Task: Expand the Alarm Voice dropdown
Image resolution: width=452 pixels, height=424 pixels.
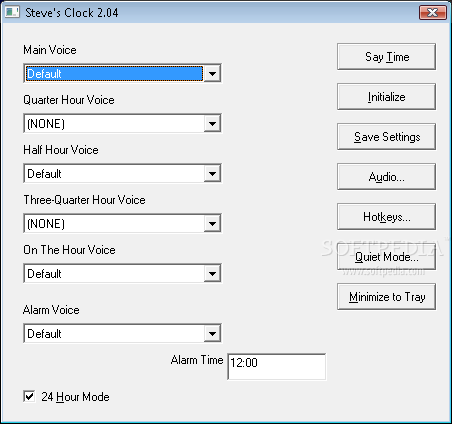Action: (212, 333)
